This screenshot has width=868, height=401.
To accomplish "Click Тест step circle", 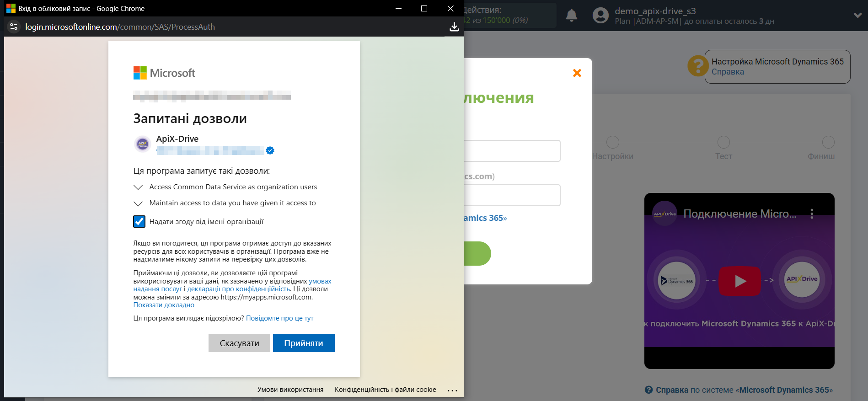I will tap(723, 142).
